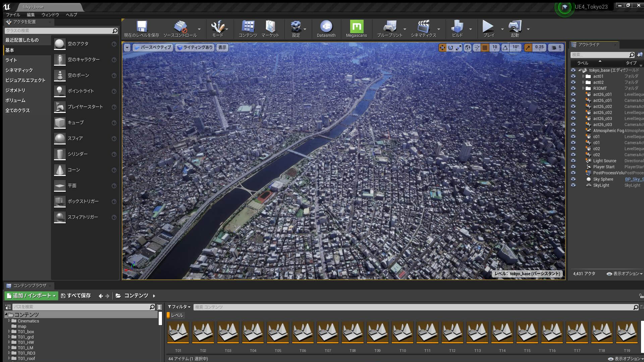This screenshot has width=644, height=362.
Task: Open the Filters dropdown in content browser
Action: pos(179,307)
